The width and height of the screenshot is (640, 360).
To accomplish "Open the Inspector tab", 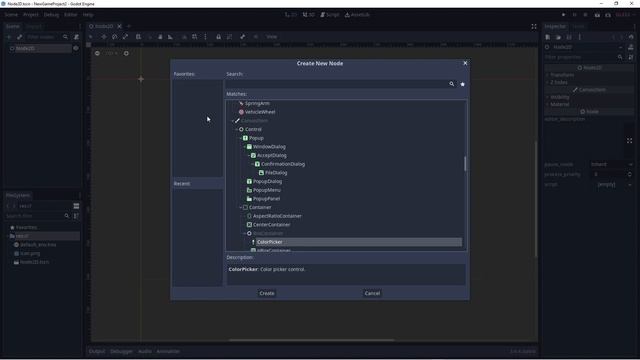I will [x=555, y=26].
